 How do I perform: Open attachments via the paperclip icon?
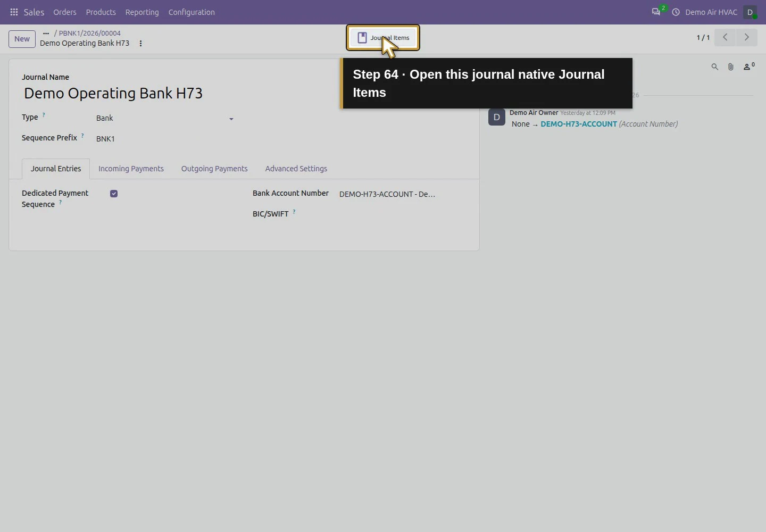tap(730, 67)
